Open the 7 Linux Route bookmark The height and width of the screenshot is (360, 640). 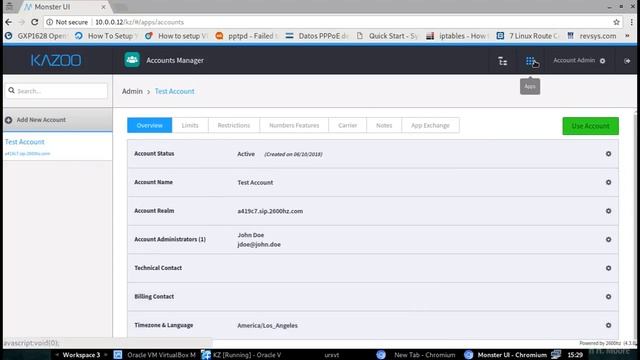coord(528,36)
